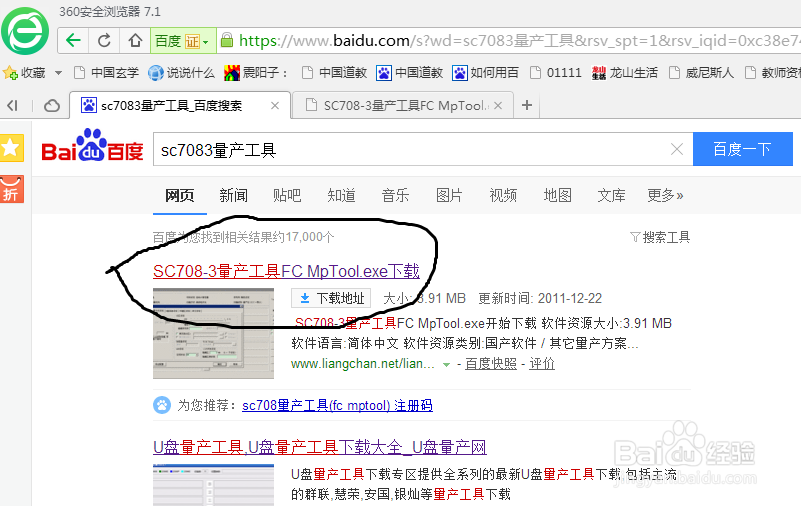Select the 知道 search tab

tap(341, 195)
